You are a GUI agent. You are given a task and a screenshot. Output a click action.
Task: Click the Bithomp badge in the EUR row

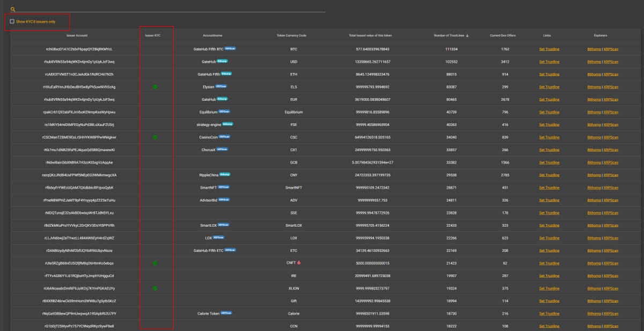(x=222, y=99)
